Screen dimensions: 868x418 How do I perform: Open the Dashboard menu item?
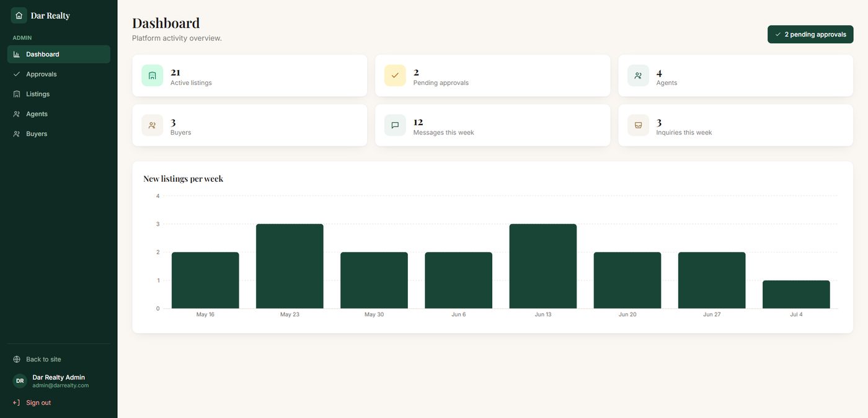tap(59, 55)
